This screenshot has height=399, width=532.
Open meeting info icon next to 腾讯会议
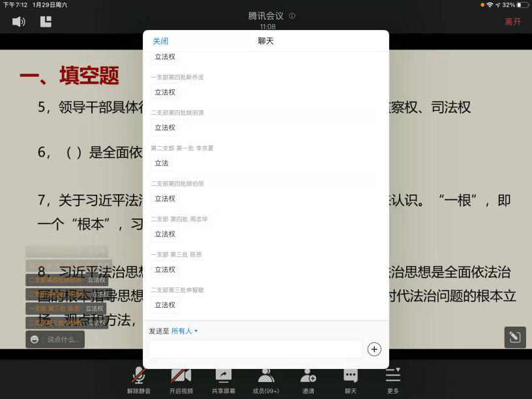click(x=292, y=16)
